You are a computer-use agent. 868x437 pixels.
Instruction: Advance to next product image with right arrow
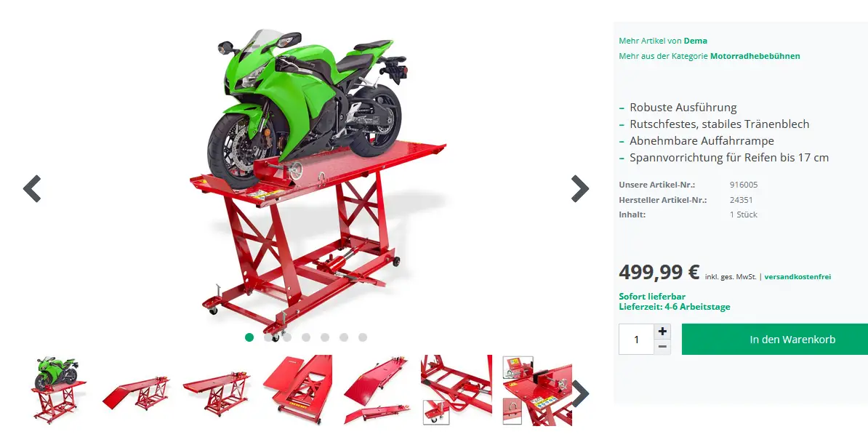pyautogui.click(x=579, y=189)
